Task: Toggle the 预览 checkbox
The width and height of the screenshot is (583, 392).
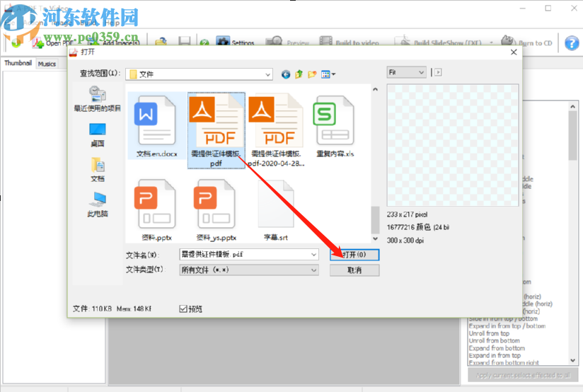Action: click(183, 309)
